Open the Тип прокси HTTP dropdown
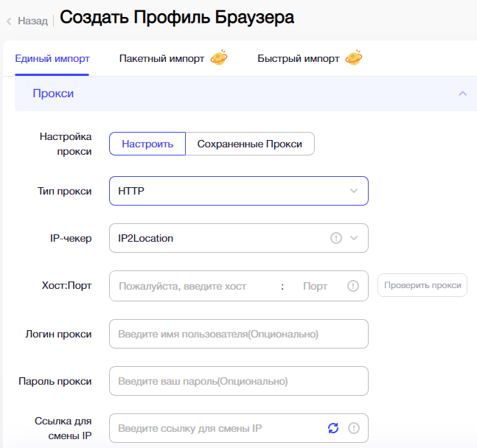This screenshot has height=448, width=477. click(x=239, y=191)
